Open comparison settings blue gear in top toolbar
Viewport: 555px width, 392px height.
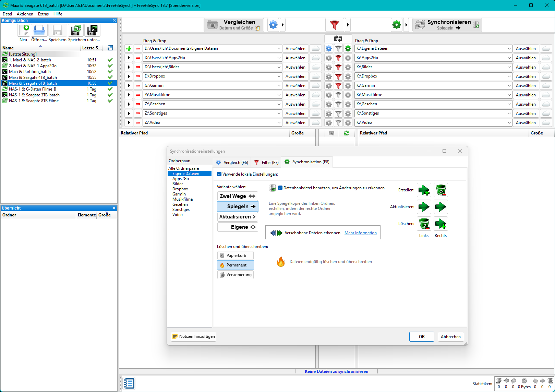coord(273,25)
